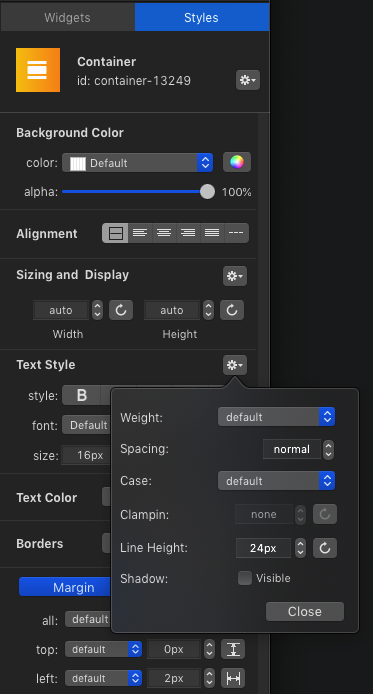This screenshot has height=694, width=373.
Task: Open the color wheel picker
Action: (237, 162)
